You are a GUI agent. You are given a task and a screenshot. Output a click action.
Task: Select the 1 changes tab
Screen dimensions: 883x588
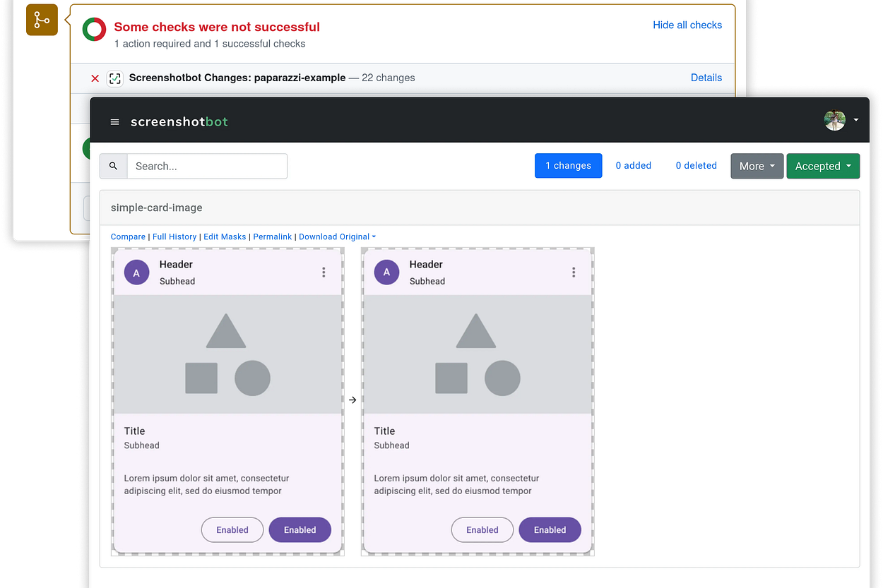(568, 166)
